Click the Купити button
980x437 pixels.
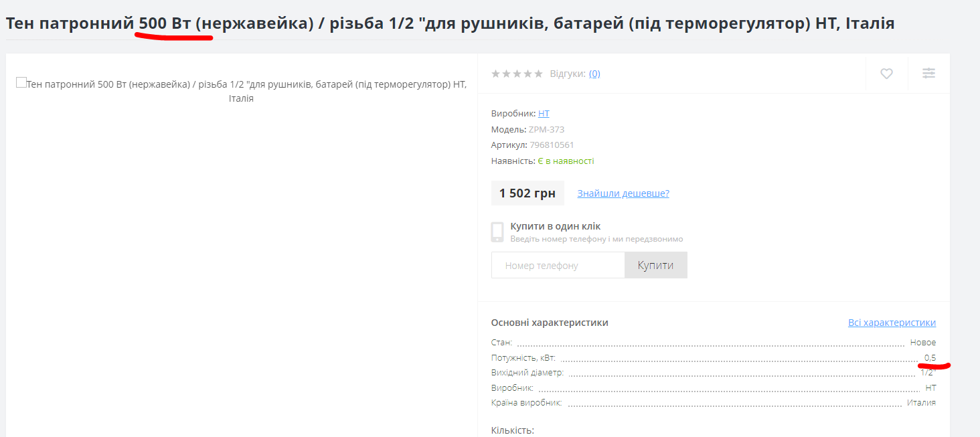click(656, 265)
